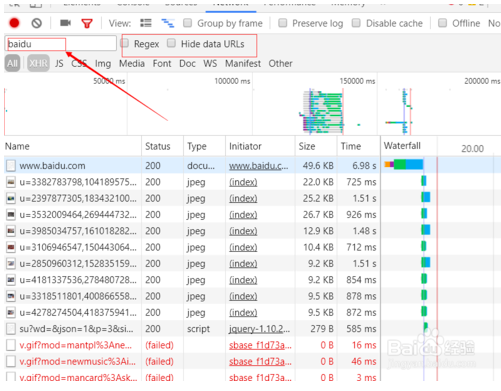Enable the Preserve log checkbox

283,23
